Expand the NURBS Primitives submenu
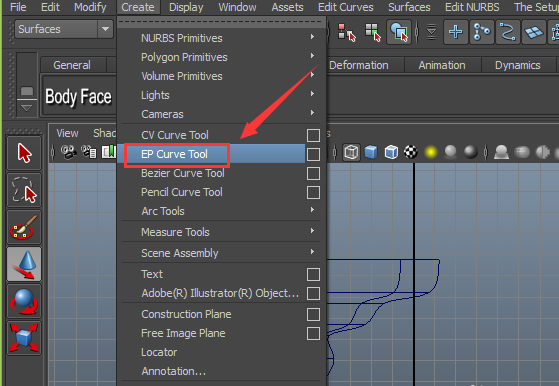This screenshot has width=559, height=386. [221, 38]
